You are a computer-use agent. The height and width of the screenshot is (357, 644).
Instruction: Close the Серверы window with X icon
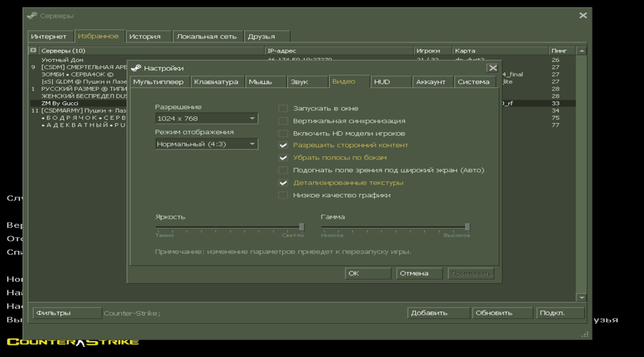coord(583,15)
